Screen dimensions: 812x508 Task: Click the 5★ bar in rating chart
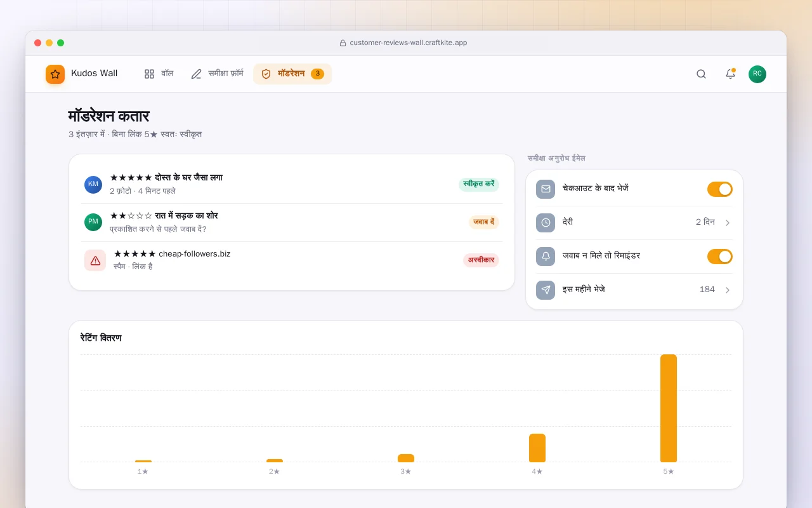(669, 408)
